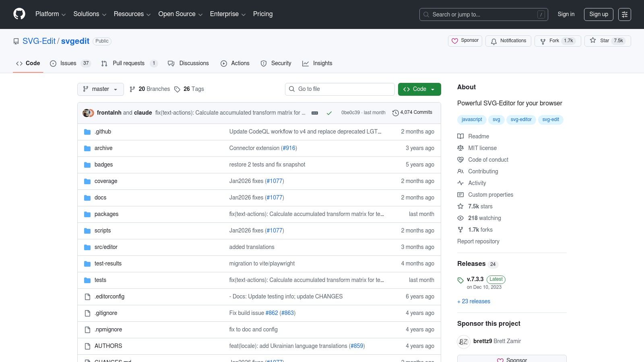Open Notifications bell button

[x=508, y=41]
